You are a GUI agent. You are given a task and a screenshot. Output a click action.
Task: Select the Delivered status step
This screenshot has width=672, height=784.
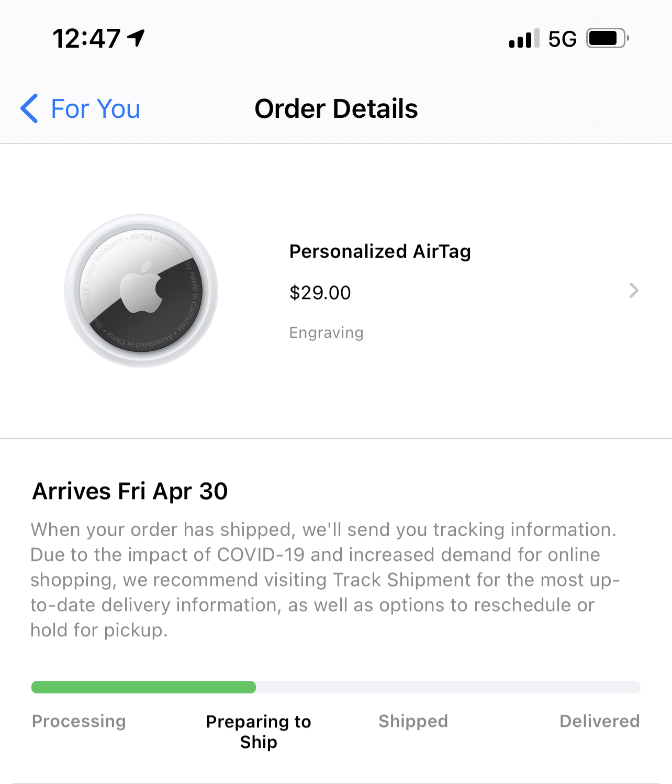pos(599,721)
